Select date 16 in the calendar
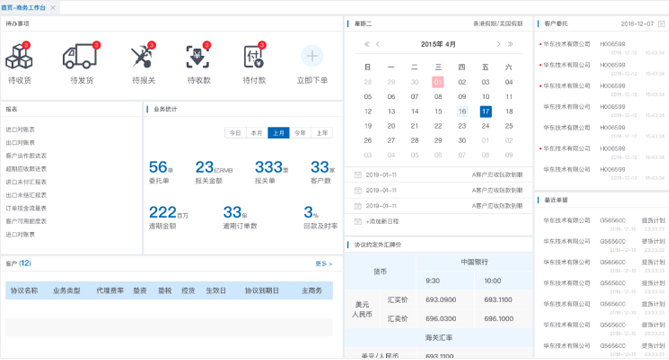This screenshot has width=669, height=360. coord(462,111)
